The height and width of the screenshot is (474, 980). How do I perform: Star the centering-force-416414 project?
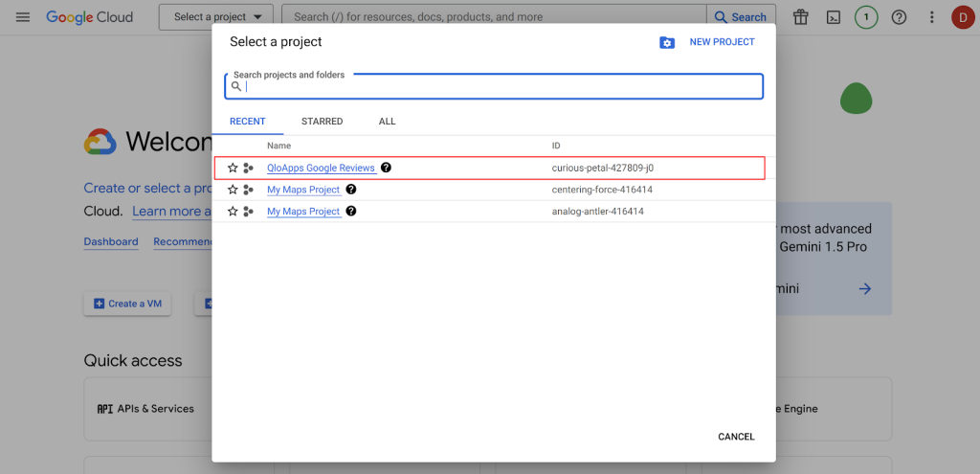(233, 190)
